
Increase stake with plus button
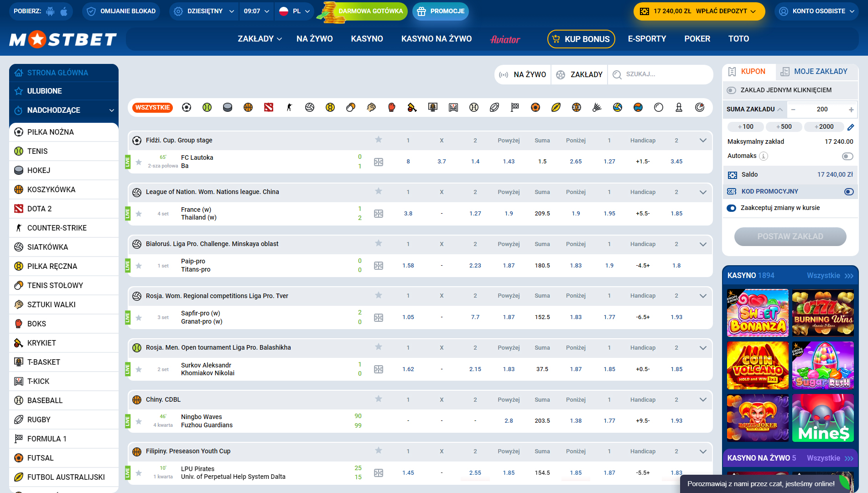(x=851, y=110)
